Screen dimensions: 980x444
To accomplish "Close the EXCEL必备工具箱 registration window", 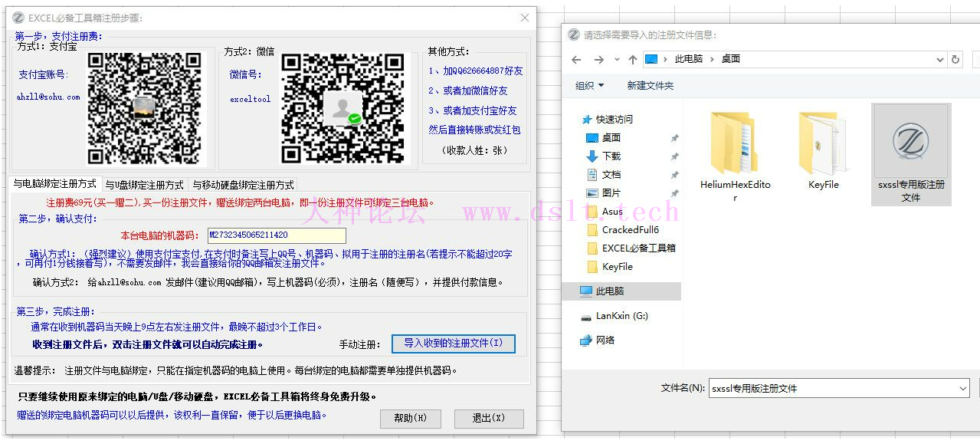I will [525, 18].
